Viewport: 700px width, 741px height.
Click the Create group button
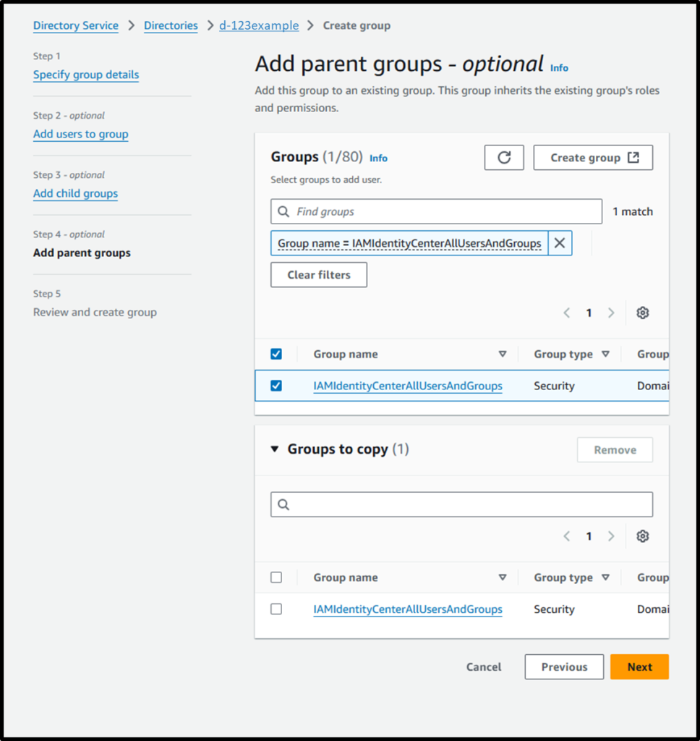coord(593,157)
